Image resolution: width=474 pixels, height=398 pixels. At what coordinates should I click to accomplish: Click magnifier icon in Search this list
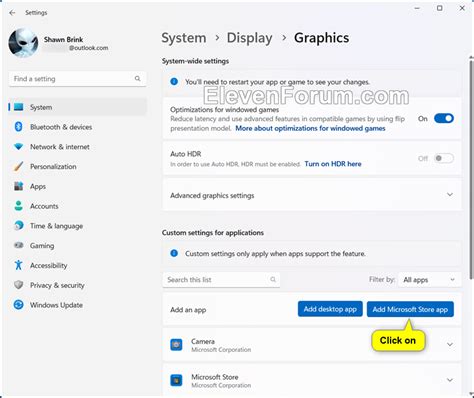[x=273, y=279]
